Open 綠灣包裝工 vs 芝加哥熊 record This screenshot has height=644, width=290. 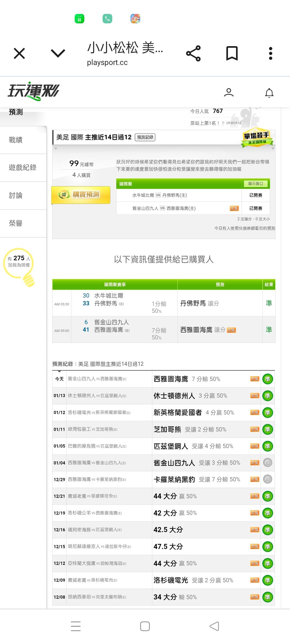coord(93,429)
